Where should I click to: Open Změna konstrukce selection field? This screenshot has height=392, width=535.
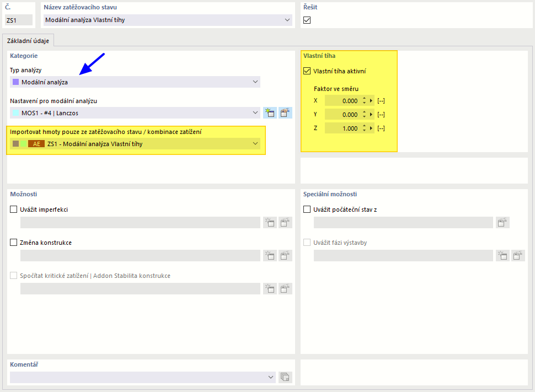(140, 255)
